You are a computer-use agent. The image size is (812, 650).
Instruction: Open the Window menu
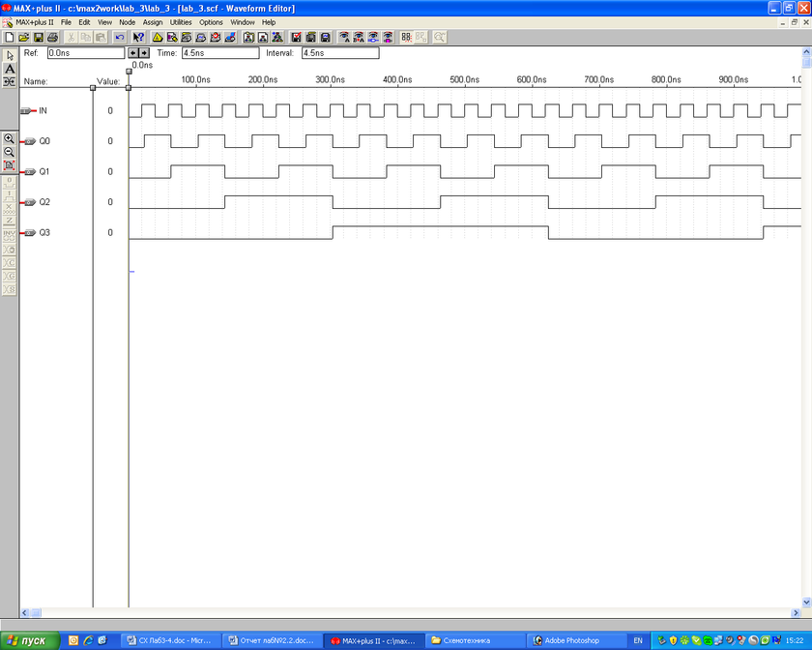coord(243,22)
